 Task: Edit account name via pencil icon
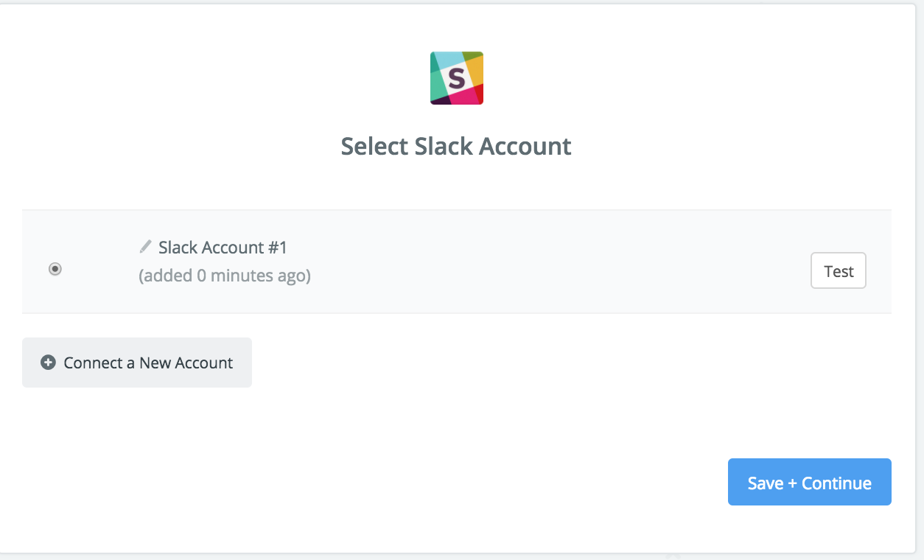146,246
